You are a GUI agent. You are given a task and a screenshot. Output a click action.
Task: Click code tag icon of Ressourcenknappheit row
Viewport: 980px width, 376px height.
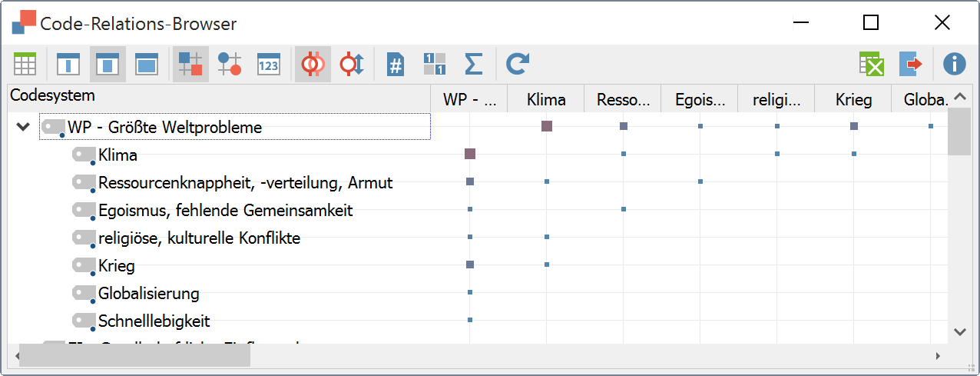(x=84, y=183)
